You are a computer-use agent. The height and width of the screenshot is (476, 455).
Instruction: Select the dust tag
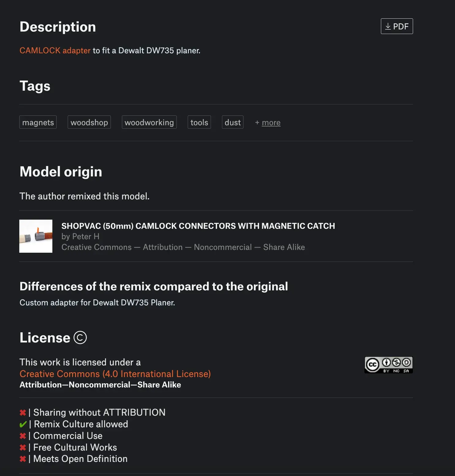(233, 122)
